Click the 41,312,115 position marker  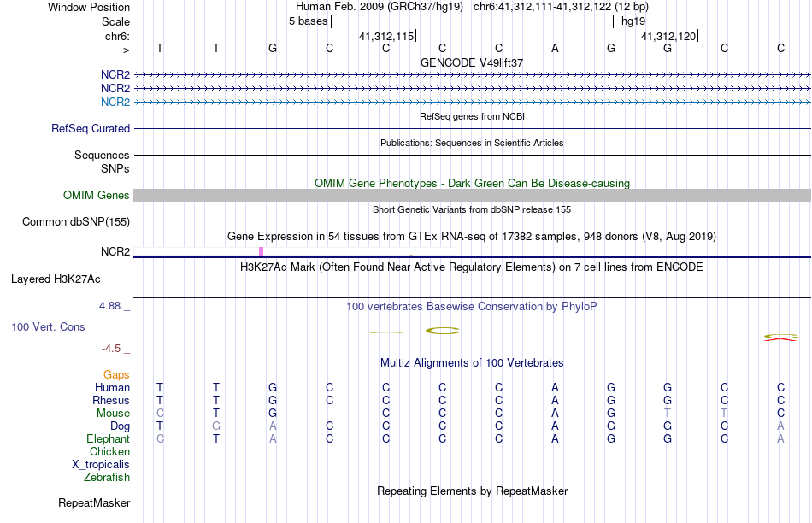pos(386,36)
